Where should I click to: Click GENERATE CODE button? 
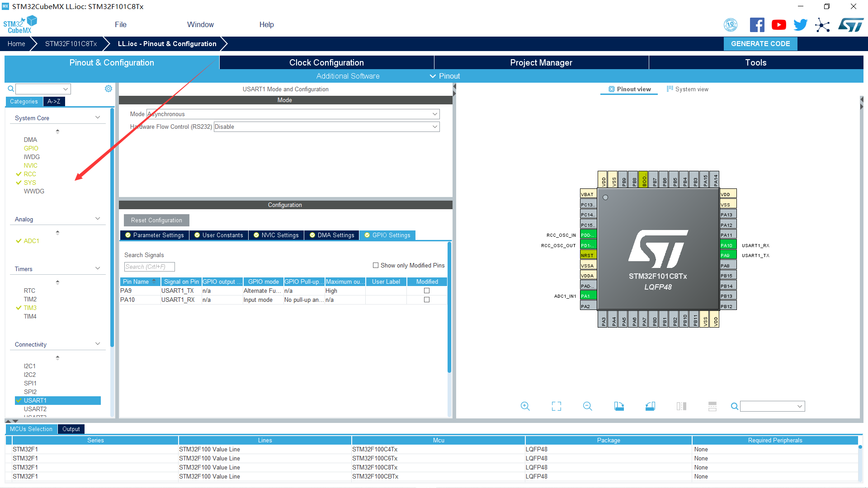click(x=760, y=44)
